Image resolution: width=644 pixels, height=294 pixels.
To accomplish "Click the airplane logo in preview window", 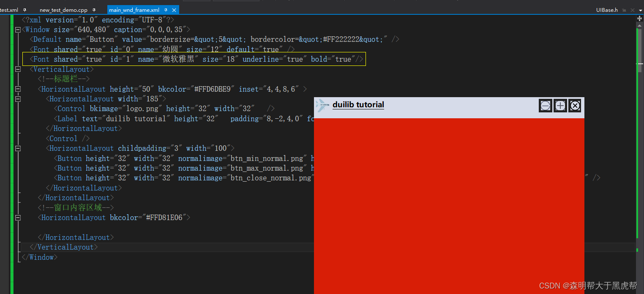I will (x=322, y=105).
